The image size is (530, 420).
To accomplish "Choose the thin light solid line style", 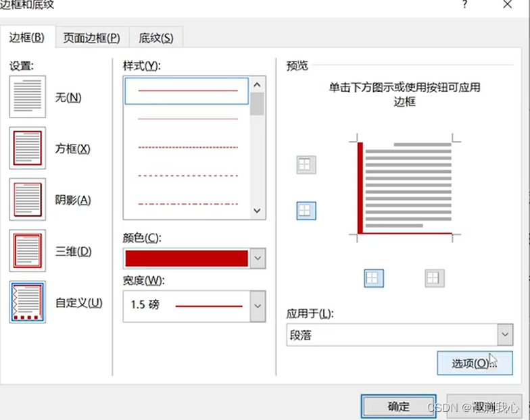I will [188, 119].
